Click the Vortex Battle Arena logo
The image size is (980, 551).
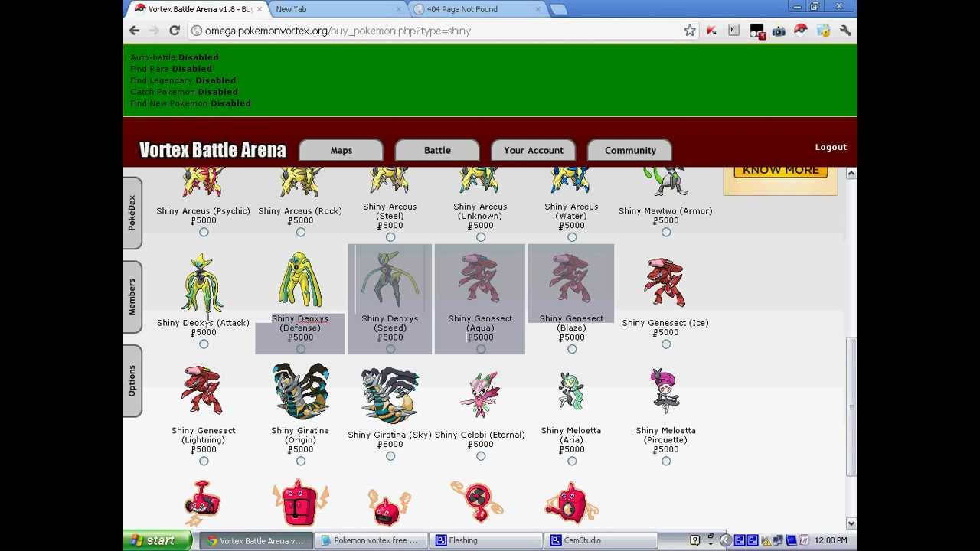212,150
